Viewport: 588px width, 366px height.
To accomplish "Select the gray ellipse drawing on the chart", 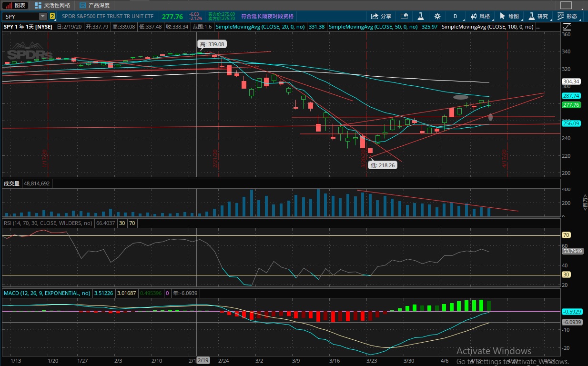I will point(461,97).
